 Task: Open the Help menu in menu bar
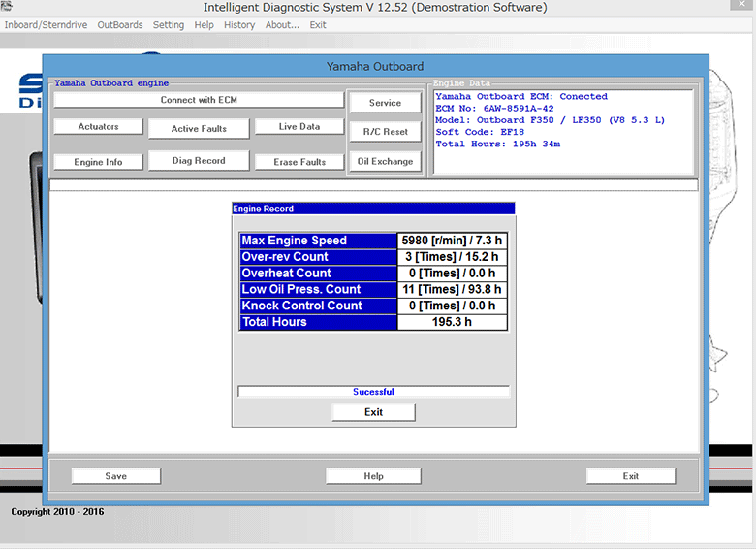204,25
